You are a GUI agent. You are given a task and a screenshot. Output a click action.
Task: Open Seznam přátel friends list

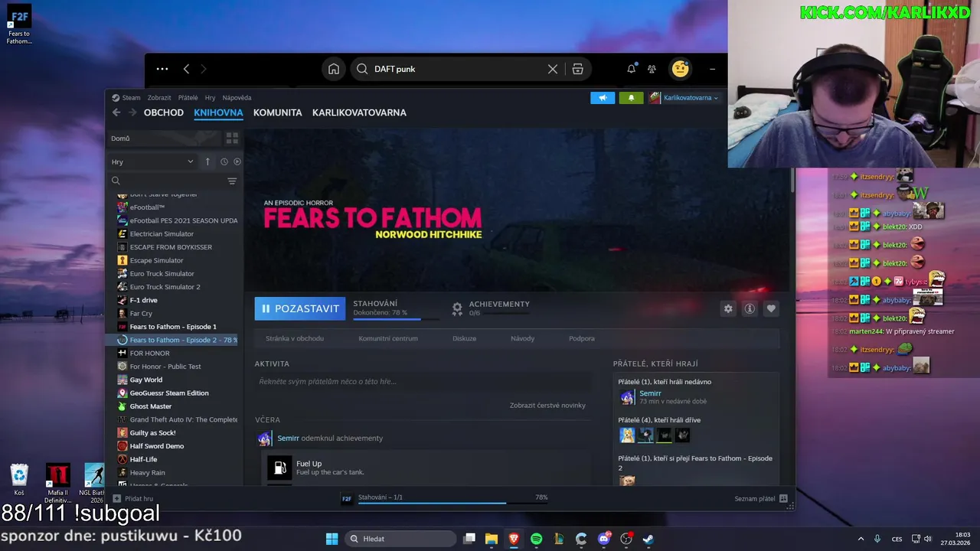click(x=761, y=498)
